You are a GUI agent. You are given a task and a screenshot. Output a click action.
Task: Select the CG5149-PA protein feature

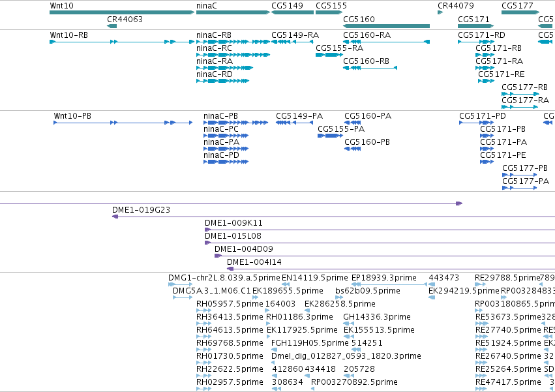coord(295,123)
